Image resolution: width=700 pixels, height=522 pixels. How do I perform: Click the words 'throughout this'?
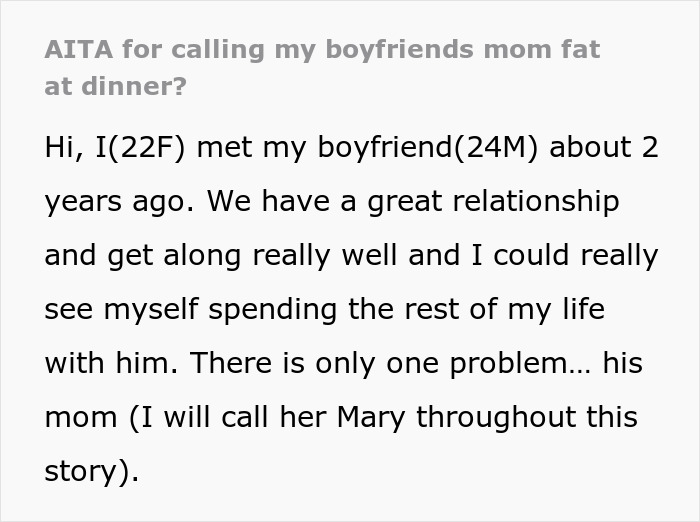pyautogui.click(x=527, y=417)
